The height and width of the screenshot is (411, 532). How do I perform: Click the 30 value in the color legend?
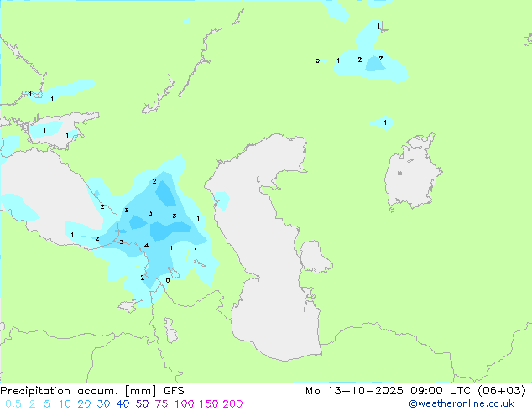pyautogui.click(x=103, y=404)
